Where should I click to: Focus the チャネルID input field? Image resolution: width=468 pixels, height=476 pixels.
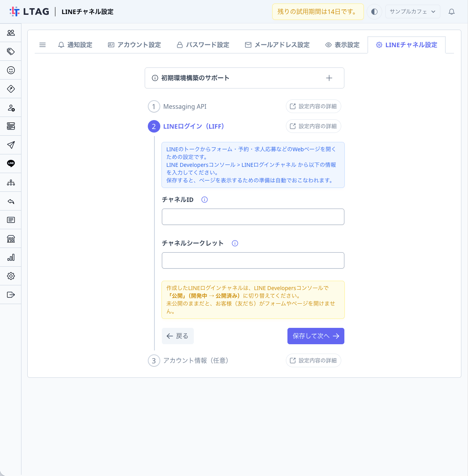[x=253, y=217]
